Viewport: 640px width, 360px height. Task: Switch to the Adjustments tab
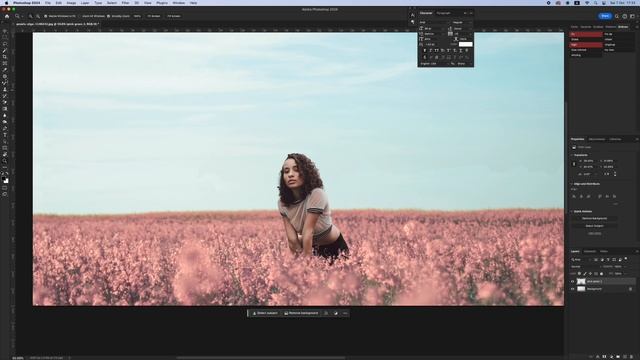click(x=597, y=139)
